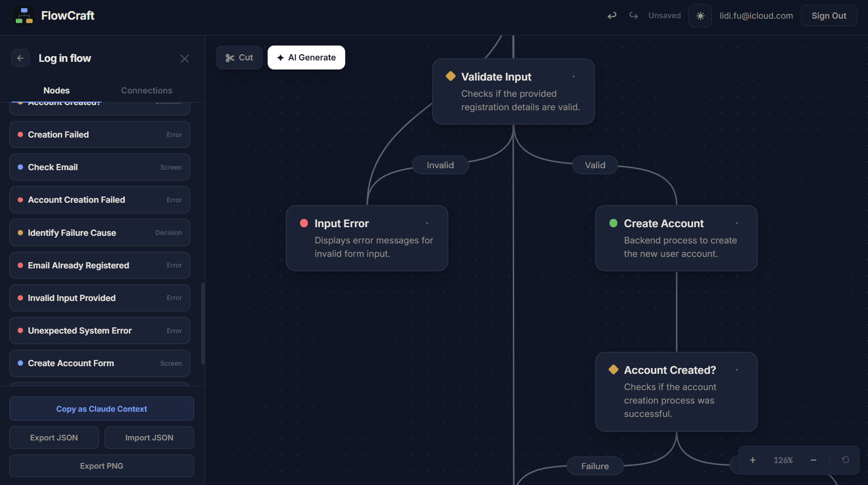Viewport: 868px width, 485px height.
Task: Reset the canvas zoom with the reset icon
Action: click(x=845, y=460)
